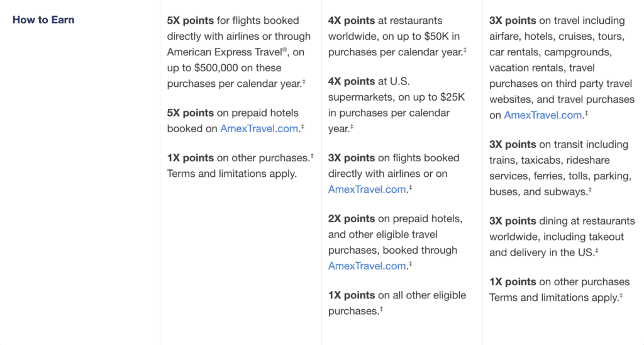644x345 pixels.
Task: Click footnote dagger after U.S. supermarkets $25K year
Action: pos(352,126)
